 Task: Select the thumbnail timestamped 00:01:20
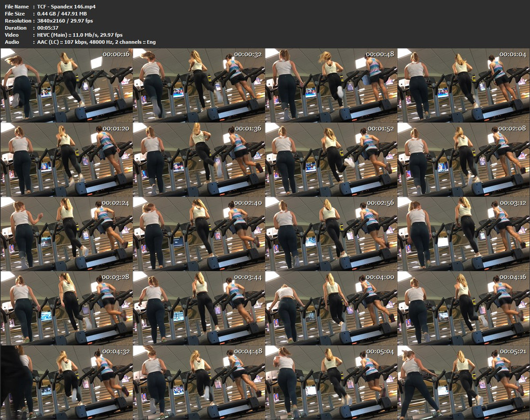click(x=66, y=160)
